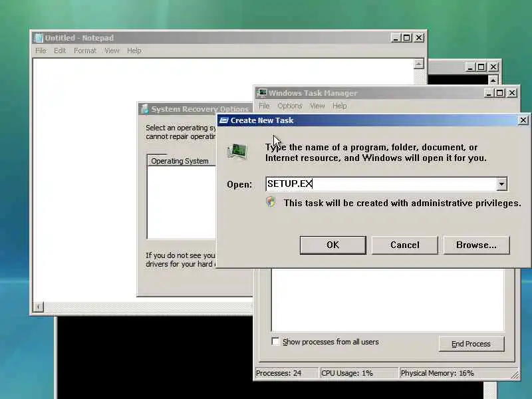Viewport: 532px width, 399px height.
Task: Close the Notepad window
Action: (419, 38)
